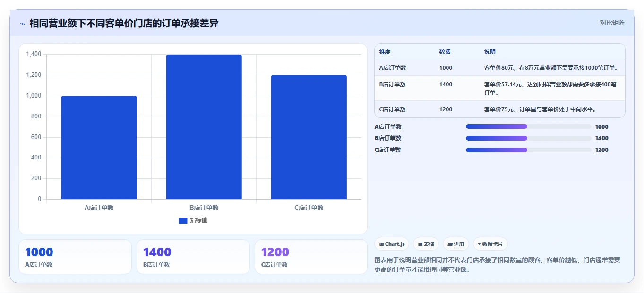The image size is (644, 293).
Task: Select the A店订单数 cell in the table
Action: 392,68
